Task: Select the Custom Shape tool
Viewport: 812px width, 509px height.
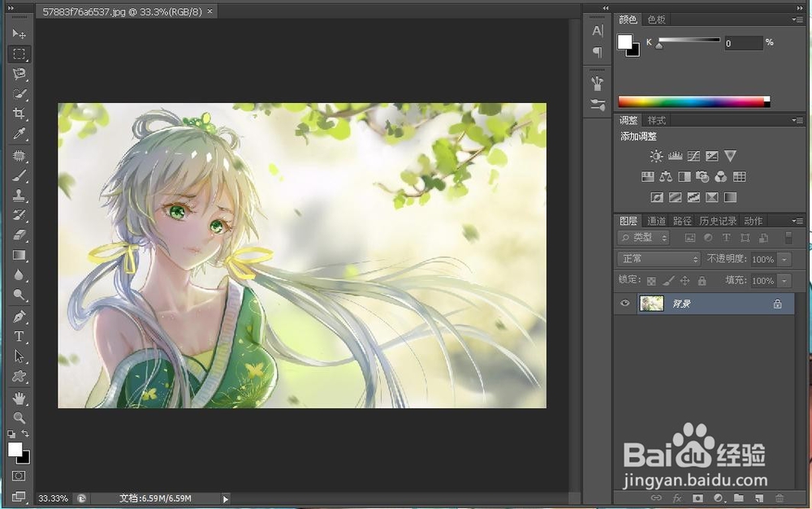Action: coord(19,377)
